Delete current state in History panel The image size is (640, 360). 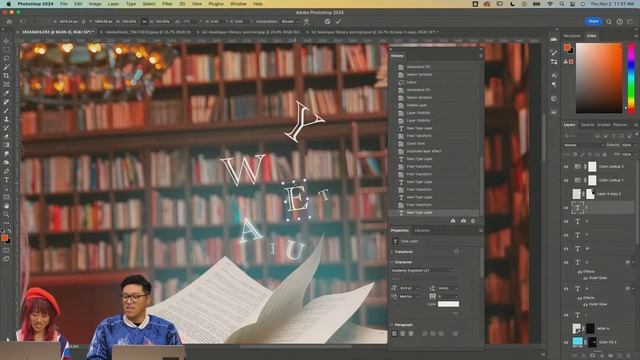click(x=473, y=221)
